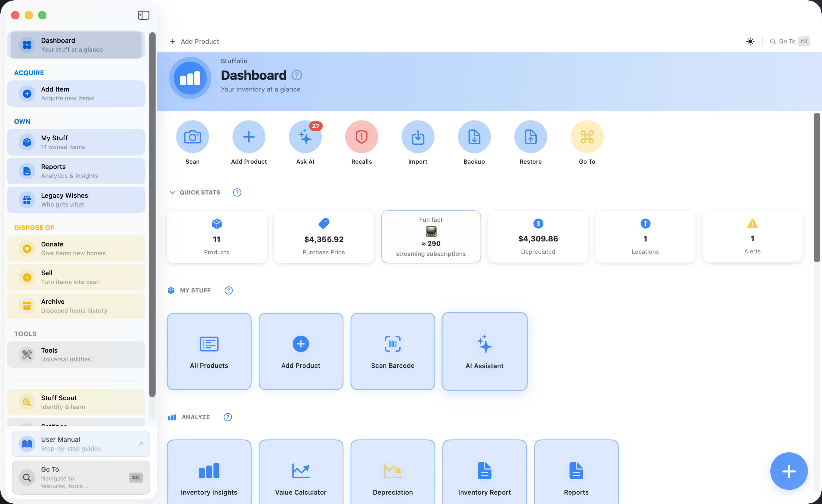Open the Scan Barcode tile
822x504 pixels.
coord(393,351)
